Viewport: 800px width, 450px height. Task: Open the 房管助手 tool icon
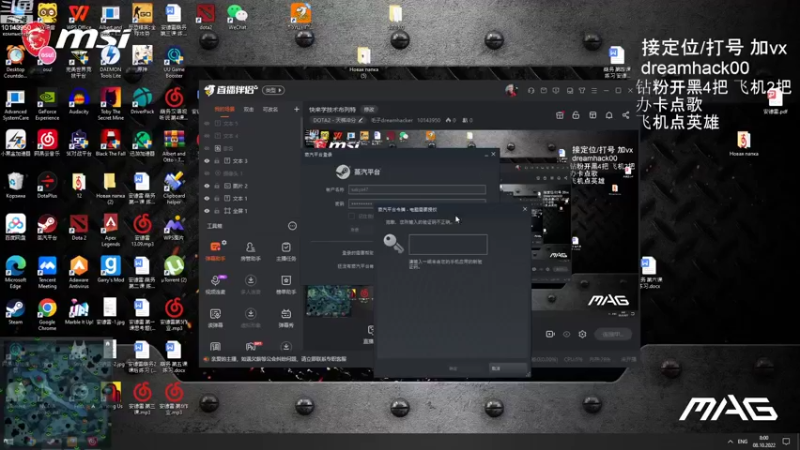tap(251, 251)
